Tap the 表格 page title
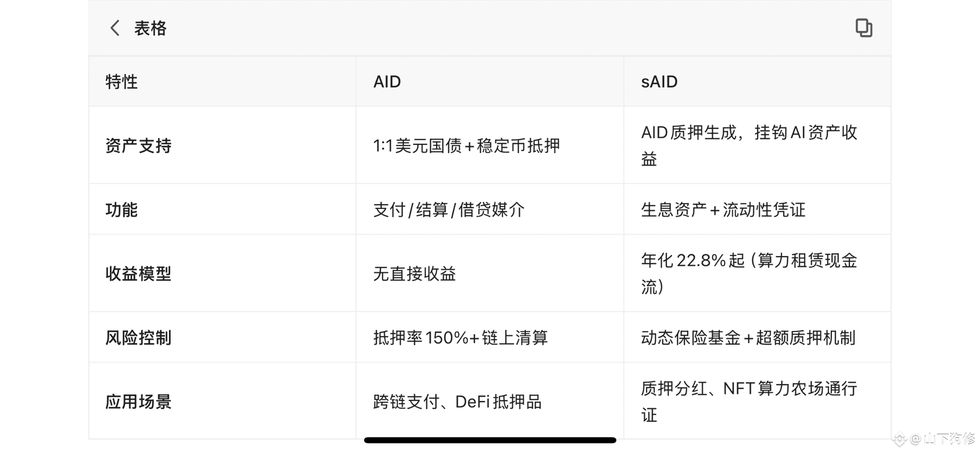Screen dimensions: 980x453 [150, 28]
